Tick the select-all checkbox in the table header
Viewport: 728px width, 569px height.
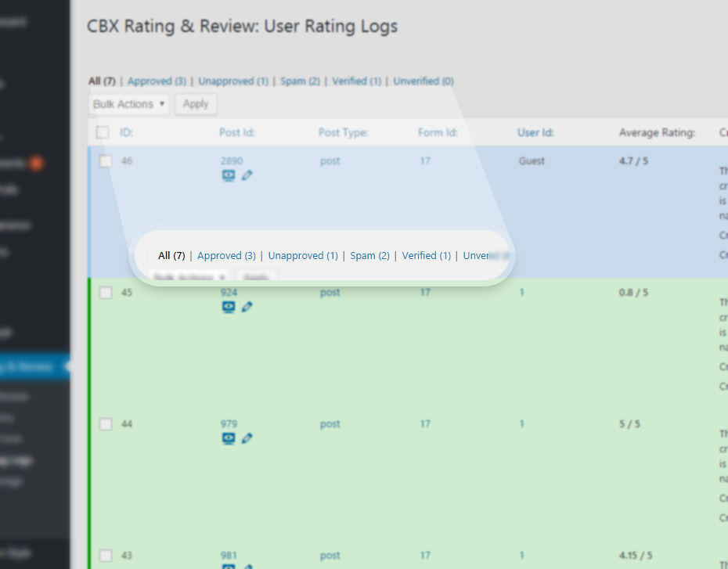[103, 132]
